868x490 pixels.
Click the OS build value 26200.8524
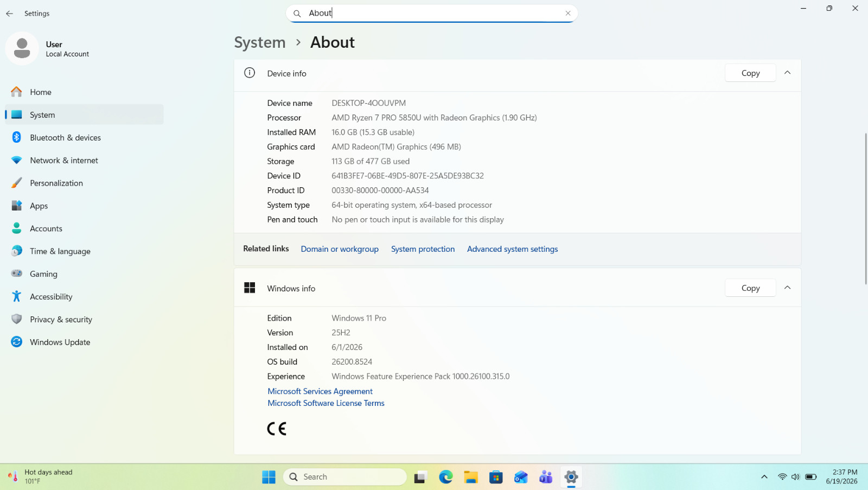coord(352,362)
